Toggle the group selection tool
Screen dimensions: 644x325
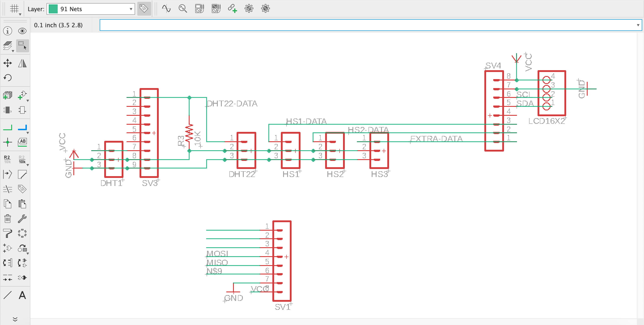pyautogui.click(x=22, y=45)
